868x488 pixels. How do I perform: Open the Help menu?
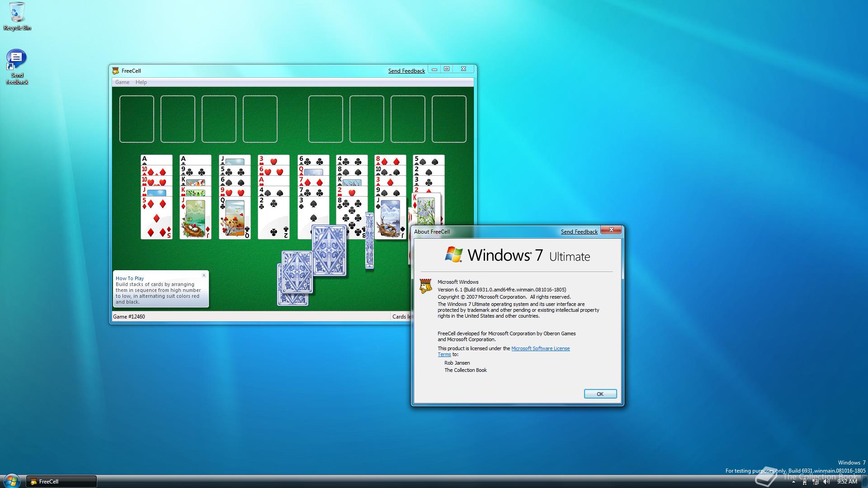click(141, 82)
